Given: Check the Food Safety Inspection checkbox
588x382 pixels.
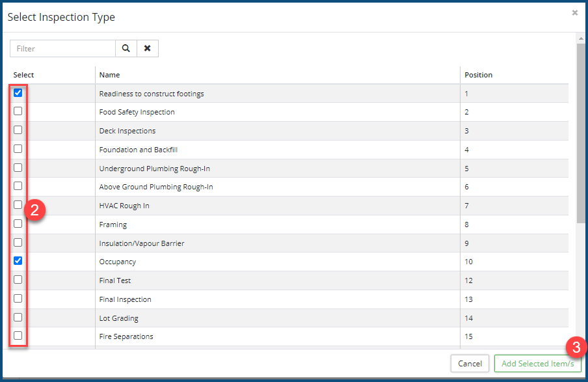Looking at the screenshot, I should click(x=18, y=111).
